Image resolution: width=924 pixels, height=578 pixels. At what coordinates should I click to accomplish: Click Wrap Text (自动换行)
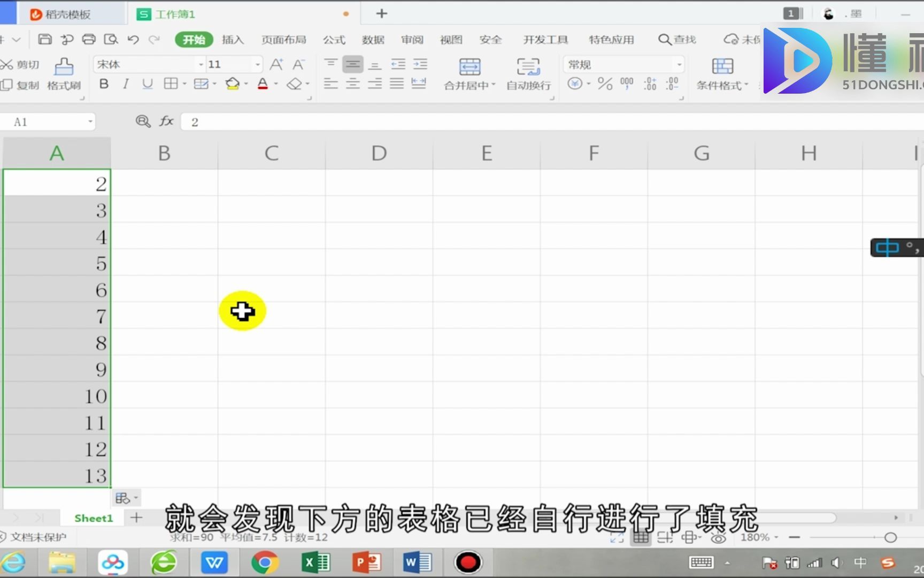(528, 74)
